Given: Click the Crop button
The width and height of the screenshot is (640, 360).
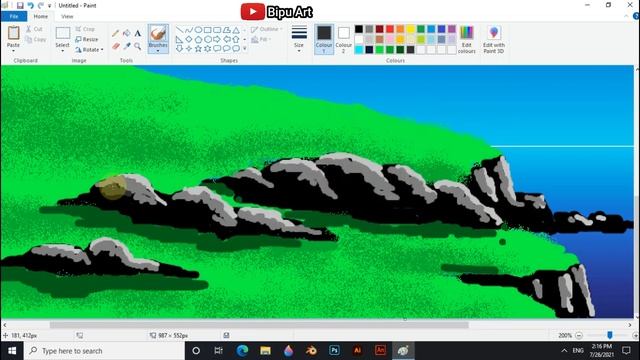Looking at the screenshot, I should [85, 29].
